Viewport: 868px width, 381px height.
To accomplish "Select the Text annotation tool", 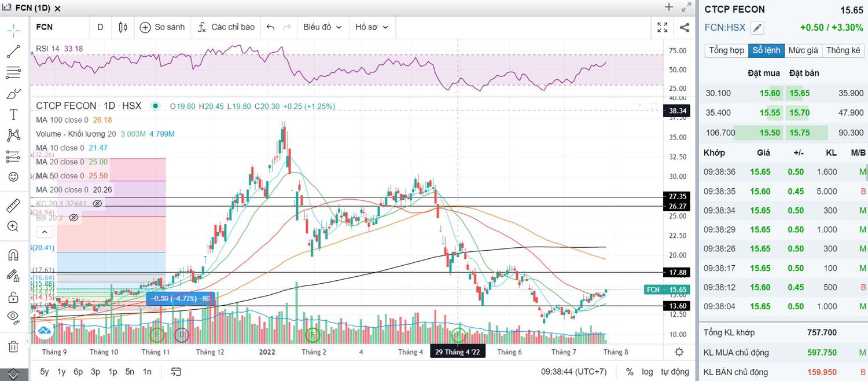I will pos(13,115).
